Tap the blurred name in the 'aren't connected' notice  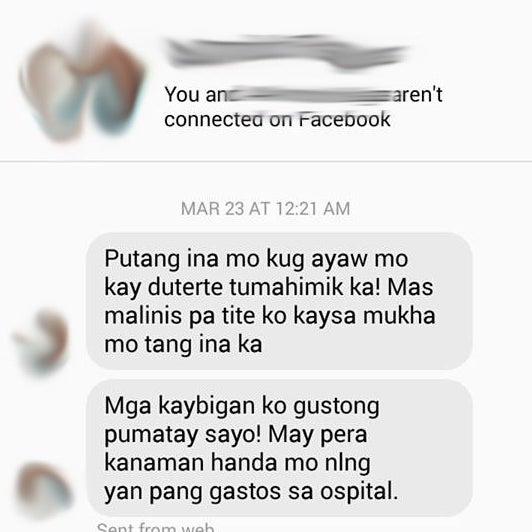point(309,95)
